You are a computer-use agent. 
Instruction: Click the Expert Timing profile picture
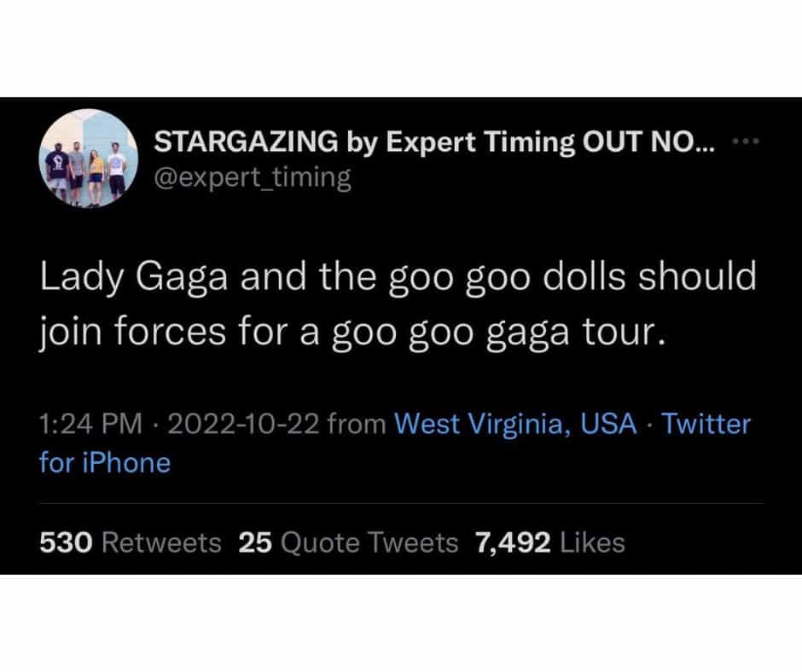pos(90,159)
